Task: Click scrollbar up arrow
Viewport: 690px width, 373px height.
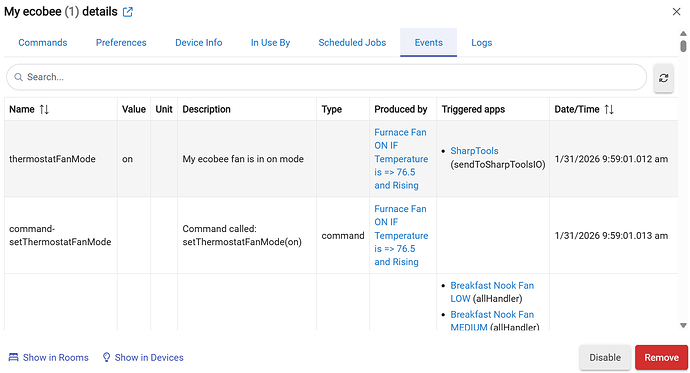Action: 683,33
